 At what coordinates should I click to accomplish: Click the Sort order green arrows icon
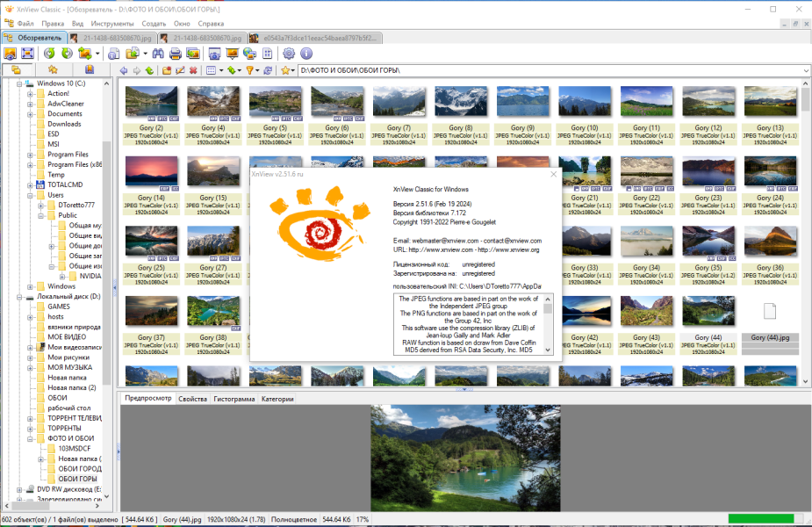232,70
